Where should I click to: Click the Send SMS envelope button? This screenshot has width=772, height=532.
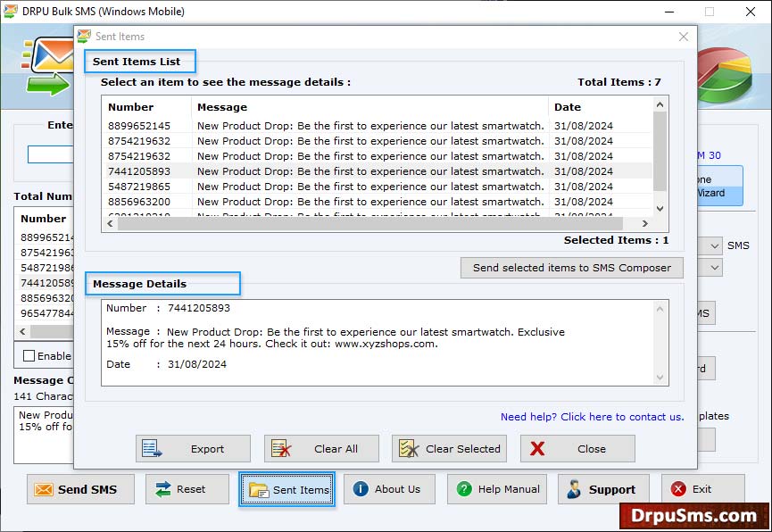[x=80, y=489]
